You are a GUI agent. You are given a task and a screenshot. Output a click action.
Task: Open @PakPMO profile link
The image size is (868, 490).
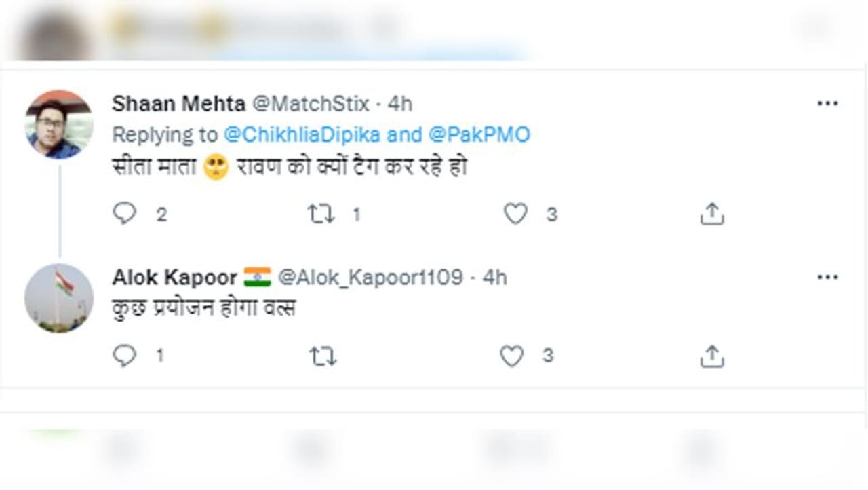pos(479,134)
